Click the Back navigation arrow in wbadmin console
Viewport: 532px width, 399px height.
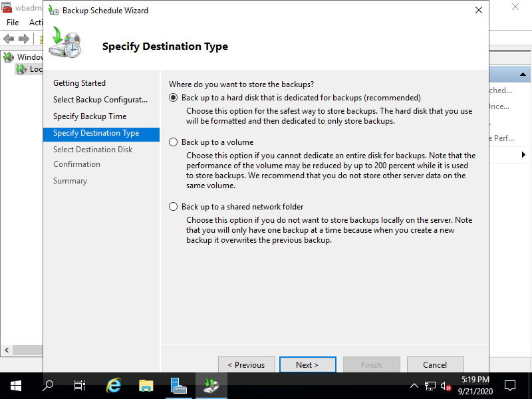click(x=8, y=38)
